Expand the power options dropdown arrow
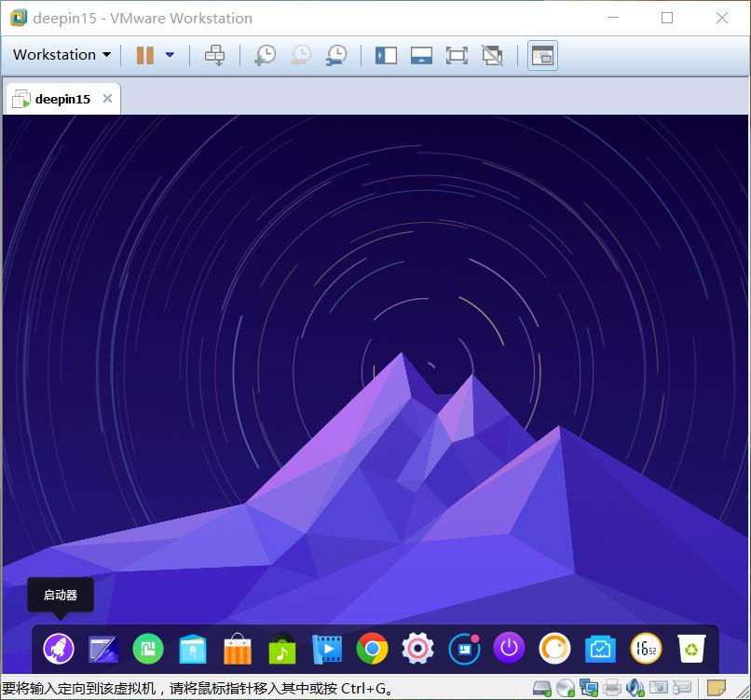This screenshot has width=751, height=700. (x=170, y=55)
